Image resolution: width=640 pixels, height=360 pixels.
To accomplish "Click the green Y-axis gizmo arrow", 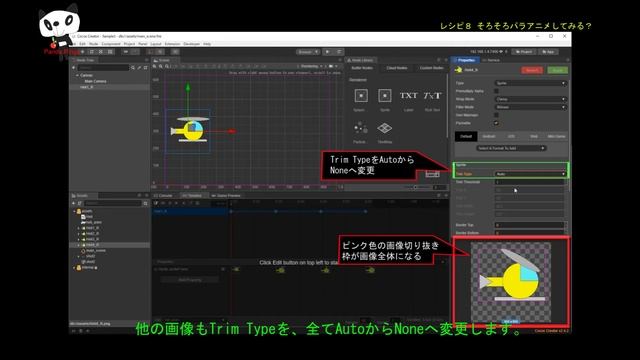I will (188, 87).
